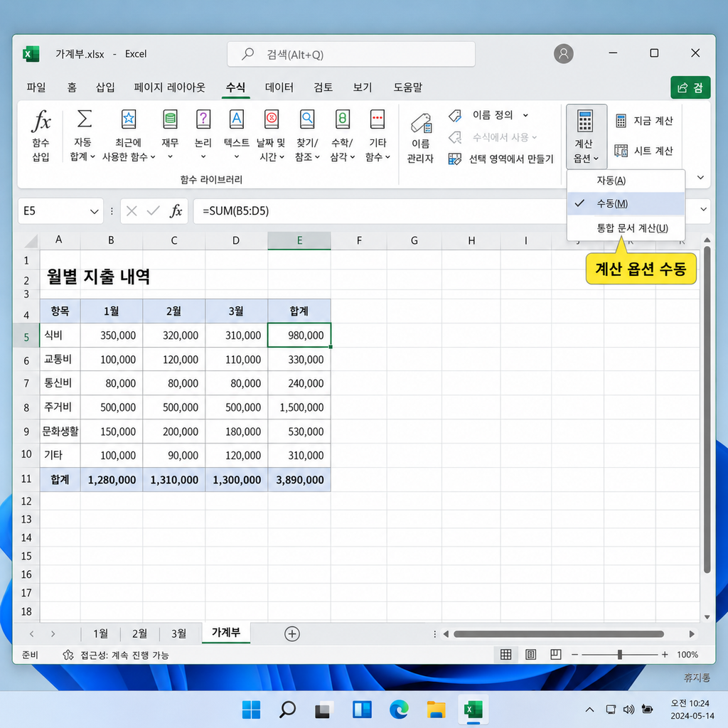Screen dimensions: 728x728
Task: Open File Explorer from the taskbar
Action: [436, 710]
